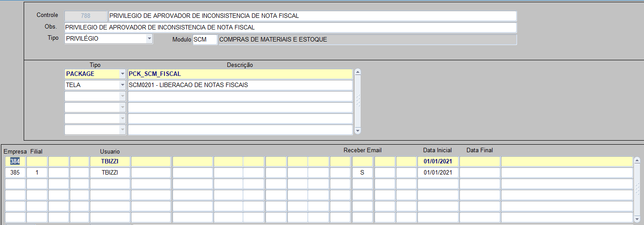This screenshot has width=644, height=225.
Task: Click the Receber Email cell in the 384 row
Action: 362,161
